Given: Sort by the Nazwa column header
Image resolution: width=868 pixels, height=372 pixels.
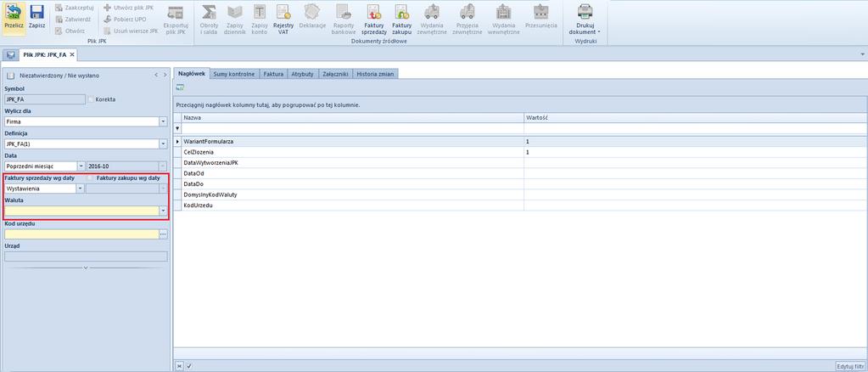Looking at the screenshot, I should click(x=352, y=118).
